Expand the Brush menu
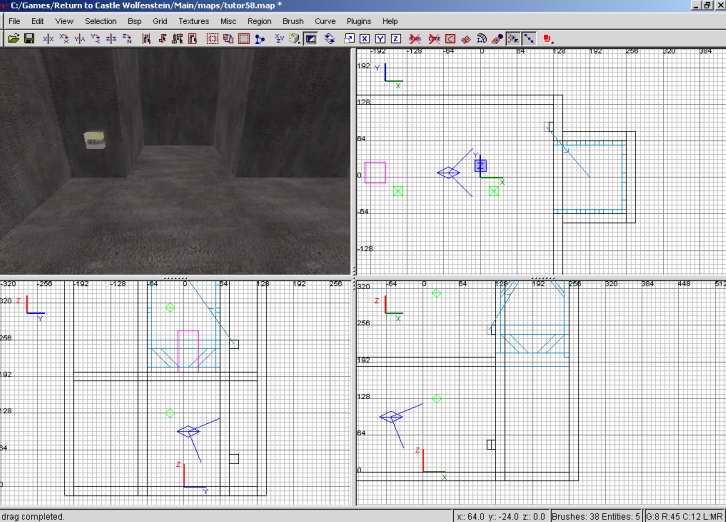Image resolution: width=726 pixels, height=522 pixels. [293, 20]
